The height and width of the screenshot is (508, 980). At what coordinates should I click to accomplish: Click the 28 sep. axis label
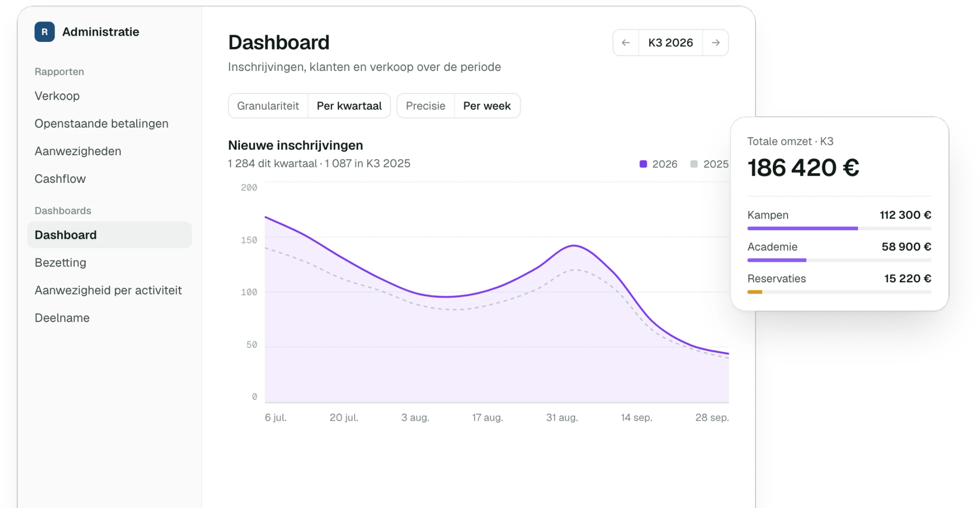712,418
